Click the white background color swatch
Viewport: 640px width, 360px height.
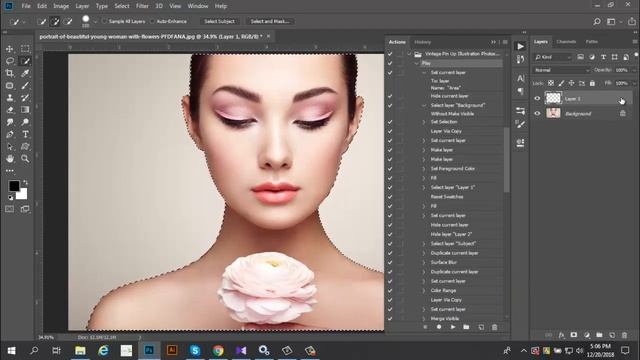pyautogui.click(x=22, y=194)
